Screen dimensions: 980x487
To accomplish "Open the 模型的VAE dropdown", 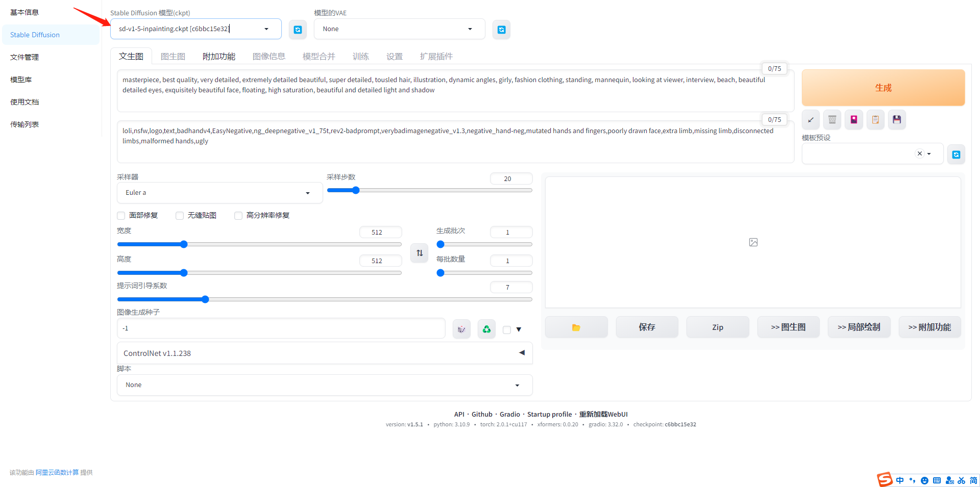I will [x=399, y=29].
